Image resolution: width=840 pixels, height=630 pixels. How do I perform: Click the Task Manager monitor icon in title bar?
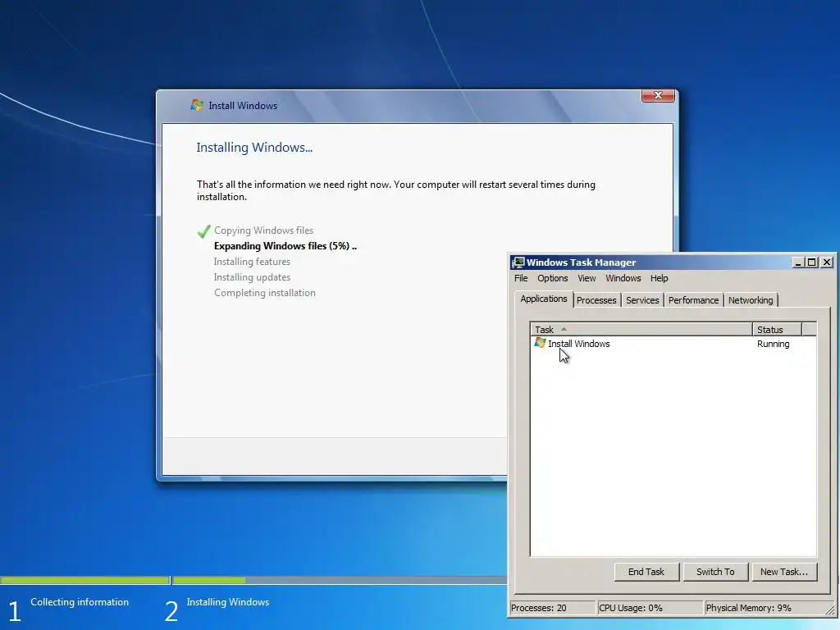point(518,262)
